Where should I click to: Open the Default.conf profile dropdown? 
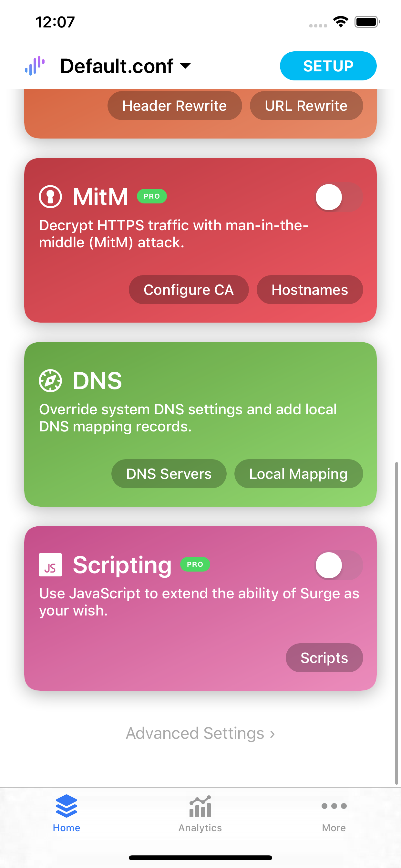126,66
